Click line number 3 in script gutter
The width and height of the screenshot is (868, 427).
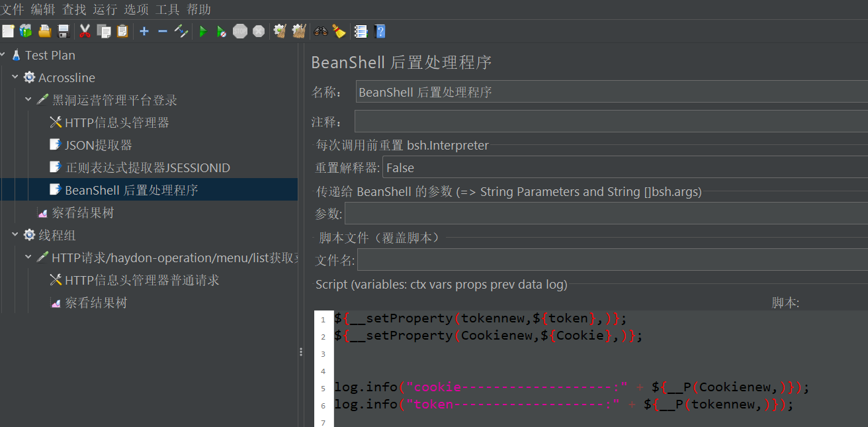[x=324, y=354]
